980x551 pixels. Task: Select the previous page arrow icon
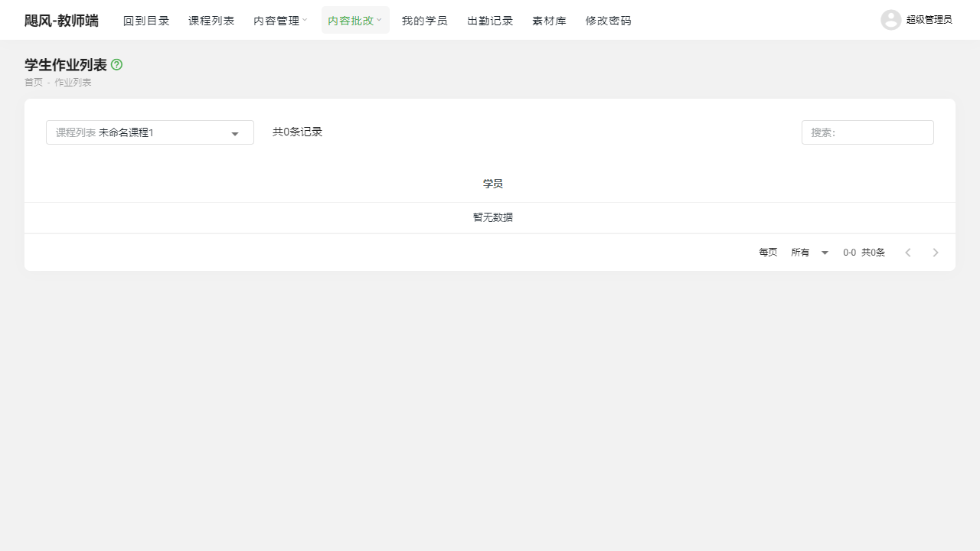(908, 252)
